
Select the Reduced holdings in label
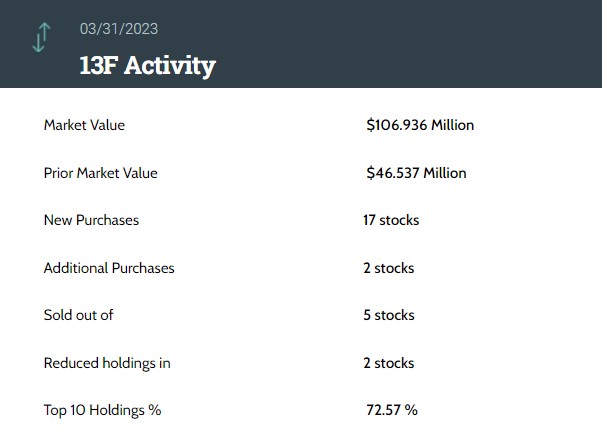(107, 363)
